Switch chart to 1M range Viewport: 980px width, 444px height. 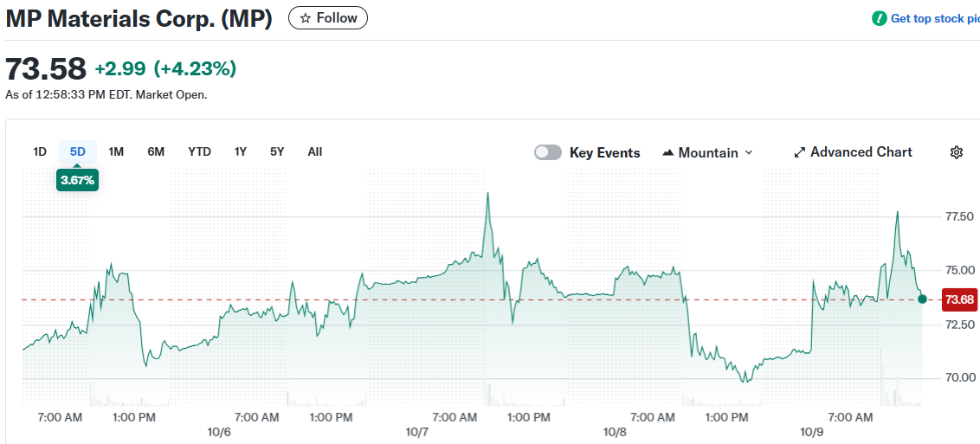pyautogui.click(x=116, y=151)
